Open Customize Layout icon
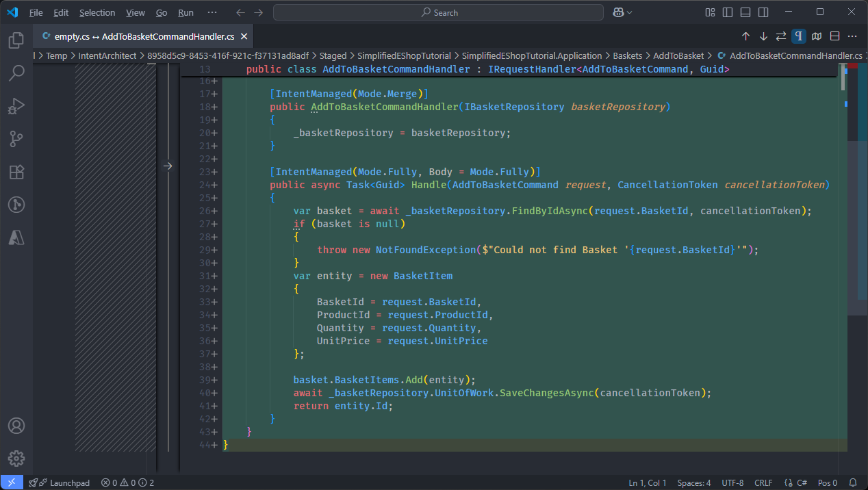Viewport: 868px width, 490px height. 710,12
